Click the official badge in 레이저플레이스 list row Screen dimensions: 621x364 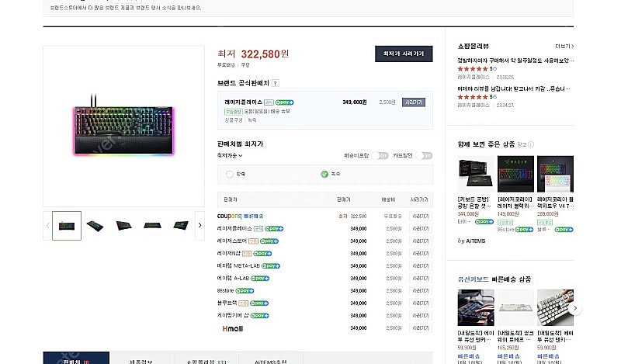(258, 229)
